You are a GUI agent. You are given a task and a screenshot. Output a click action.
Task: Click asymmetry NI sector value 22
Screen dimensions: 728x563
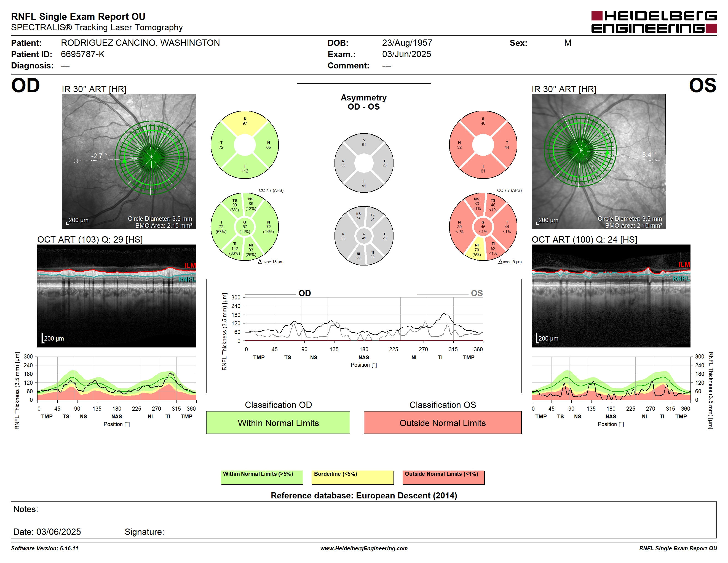(358, 258)
